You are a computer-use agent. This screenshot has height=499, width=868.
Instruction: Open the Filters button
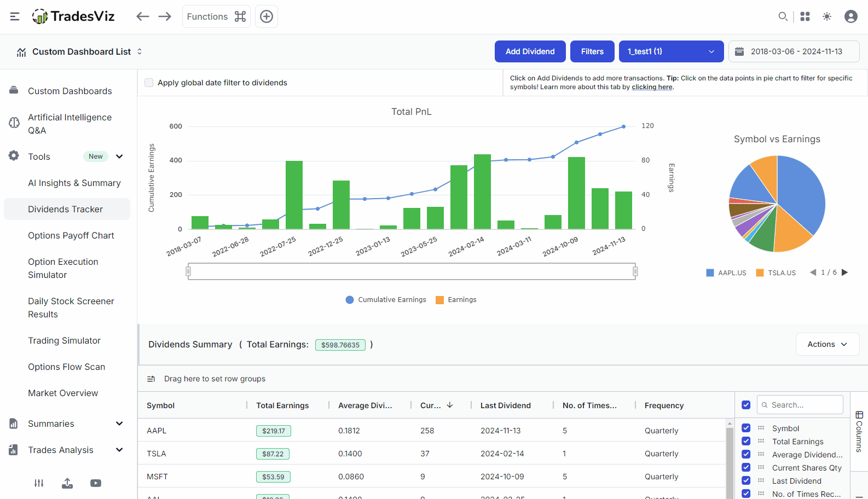click(x=592, y=51)
